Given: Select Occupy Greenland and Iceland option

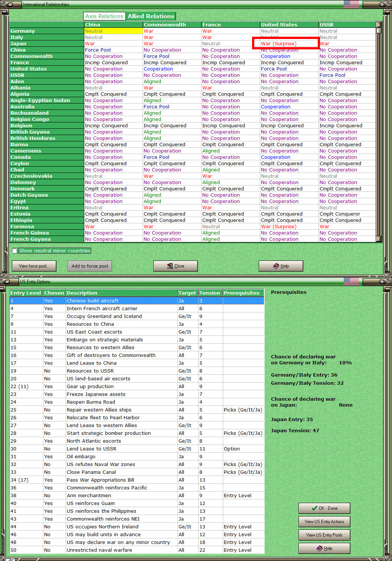Looking at the screenshot, I should tap(137, 316).
